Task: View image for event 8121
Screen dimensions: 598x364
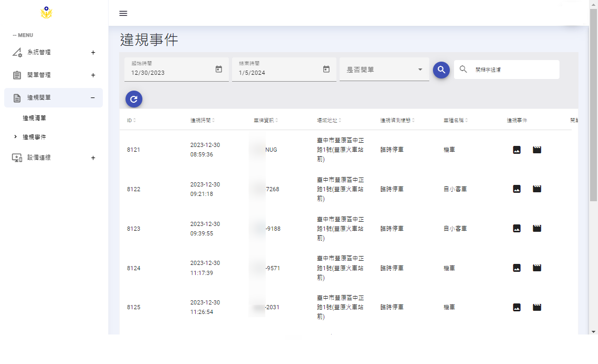Action: 517,150
